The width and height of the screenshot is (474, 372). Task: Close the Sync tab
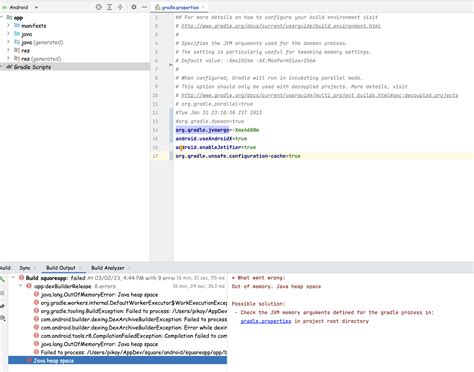point(34,268)
